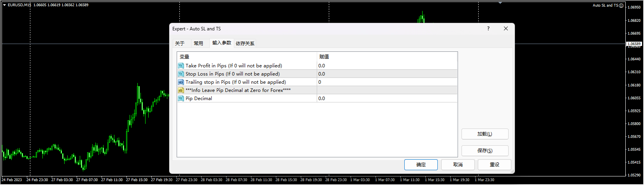Screen dimensions: 644x185
Task: Click the 变量 column header
Action: click(247, 57)
